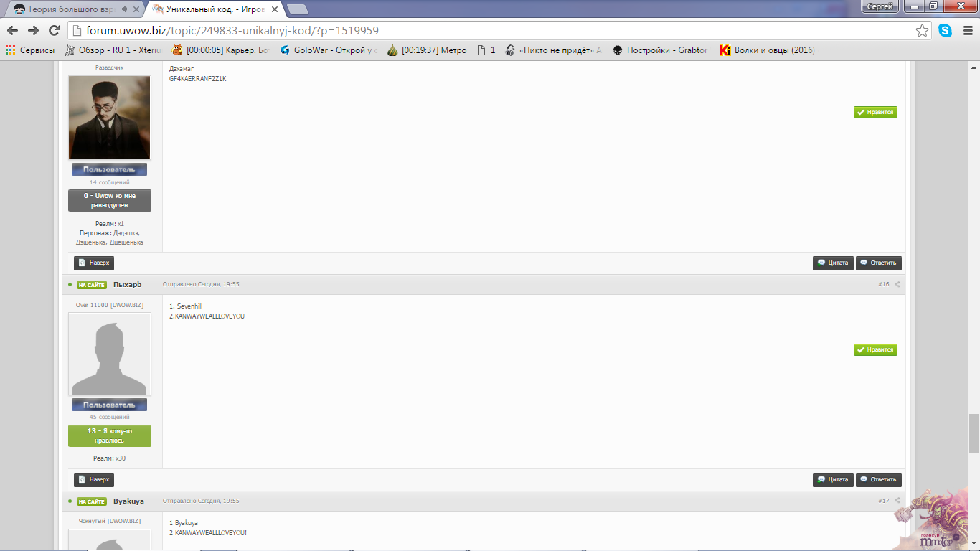
Task: Quote Пыхарь's post with Цитата
Action: (x=833, y=480)
